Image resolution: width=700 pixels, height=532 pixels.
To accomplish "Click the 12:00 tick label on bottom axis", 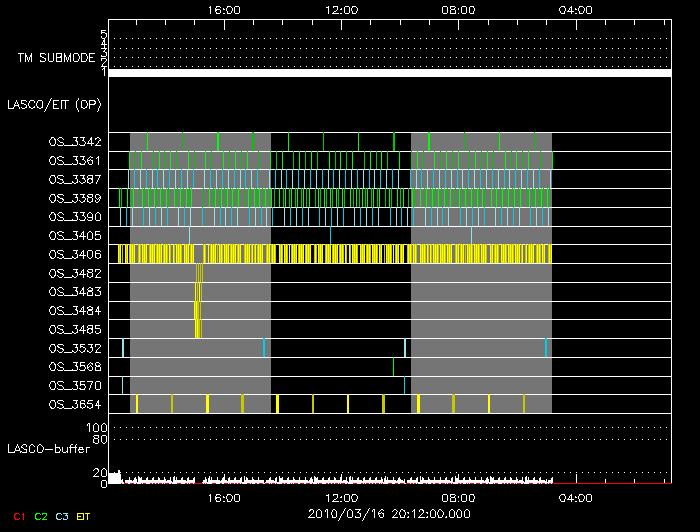I will pyautogui.click(x=342, y=497).
